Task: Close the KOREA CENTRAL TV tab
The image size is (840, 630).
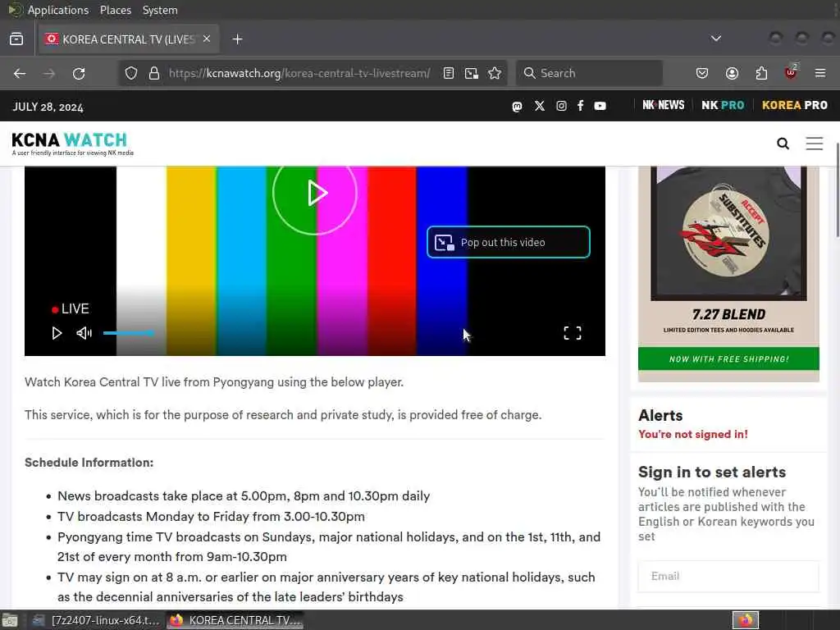Action: point(207,39)
